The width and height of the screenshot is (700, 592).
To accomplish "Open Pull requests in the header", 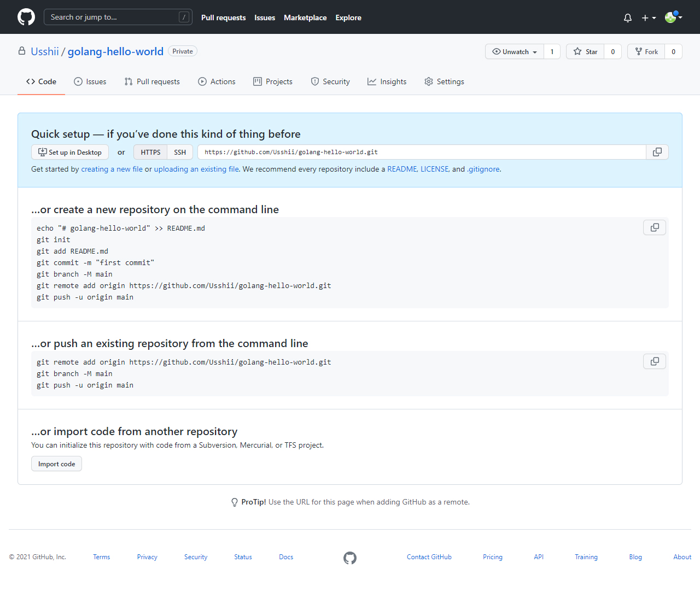I will [x=223, y=17].
